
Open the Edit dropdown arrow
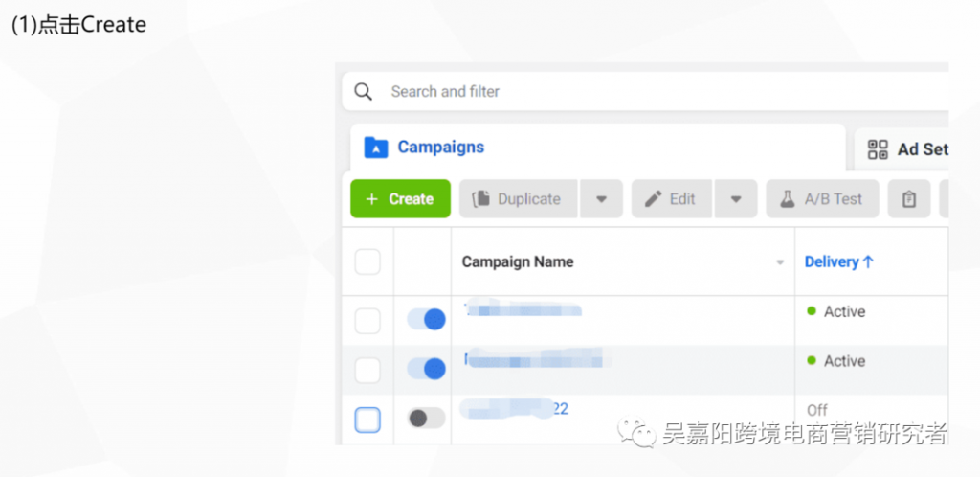(x=736, y=199)
